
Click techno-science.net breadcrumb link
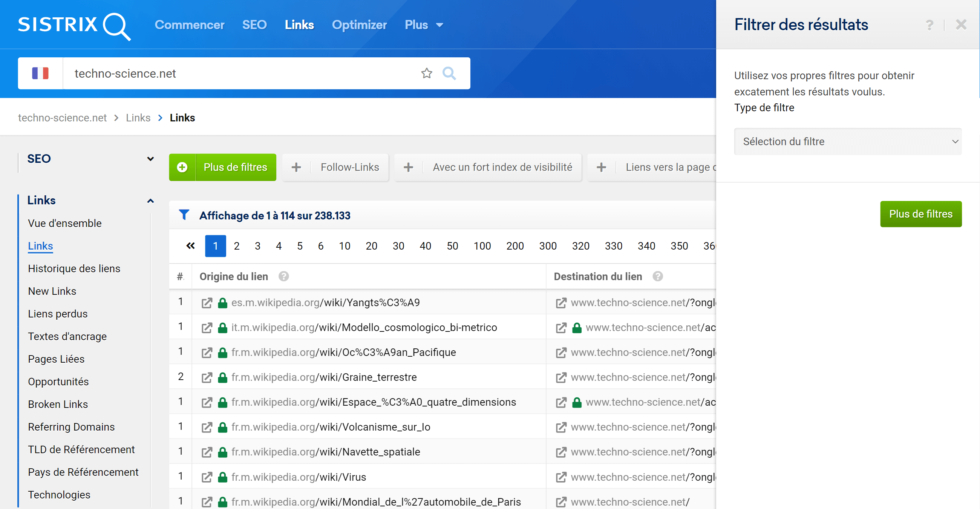click(63, 118)
